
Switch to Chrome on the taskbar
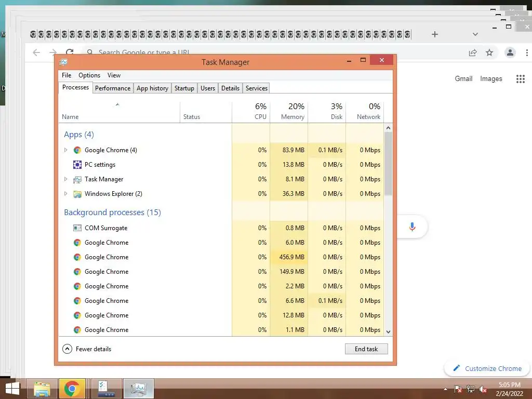coord(72,389)
